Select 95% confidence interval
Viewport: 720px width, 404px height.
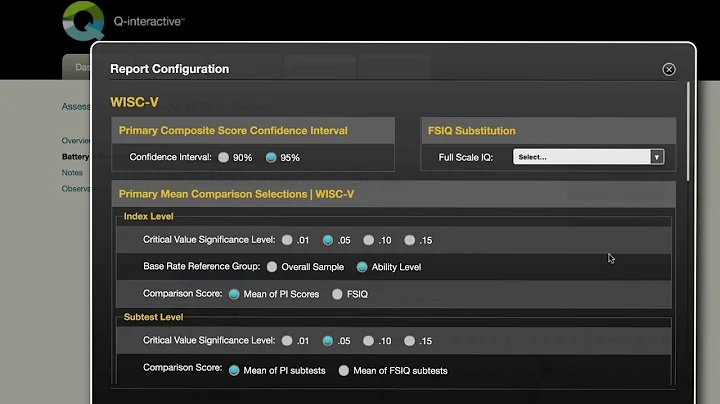tap(271, 157)
